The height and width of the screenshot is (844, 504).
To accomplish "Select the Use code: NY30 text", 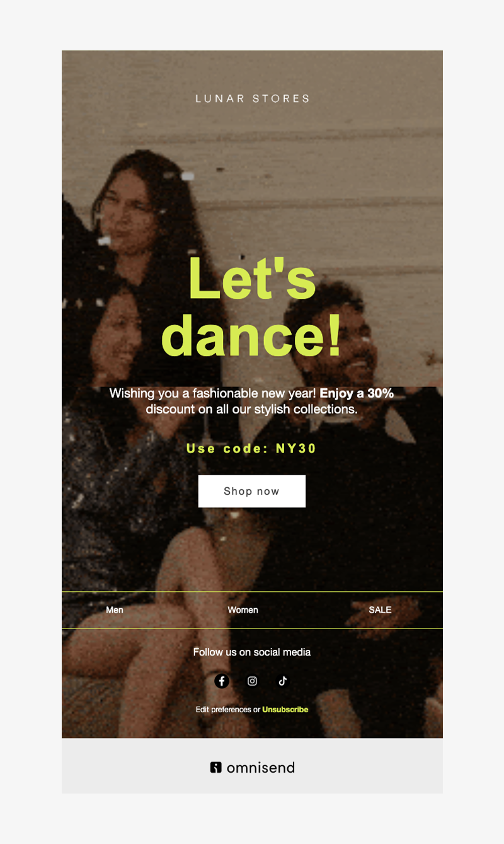I will [251, 449].
